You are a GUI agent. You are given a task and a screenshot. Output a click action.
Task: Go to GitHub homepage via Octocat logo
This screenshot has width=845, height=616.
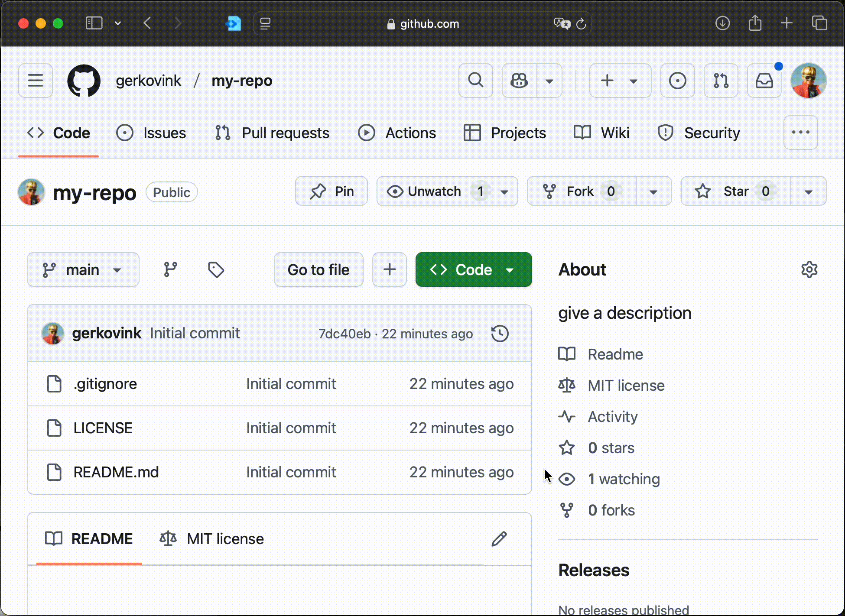84,81
